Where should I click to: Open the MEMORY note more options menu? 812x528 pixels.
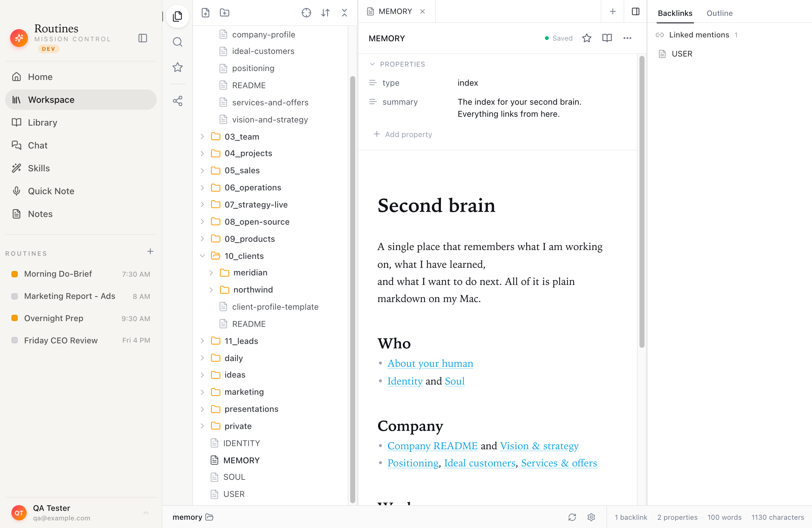[627, 38]
